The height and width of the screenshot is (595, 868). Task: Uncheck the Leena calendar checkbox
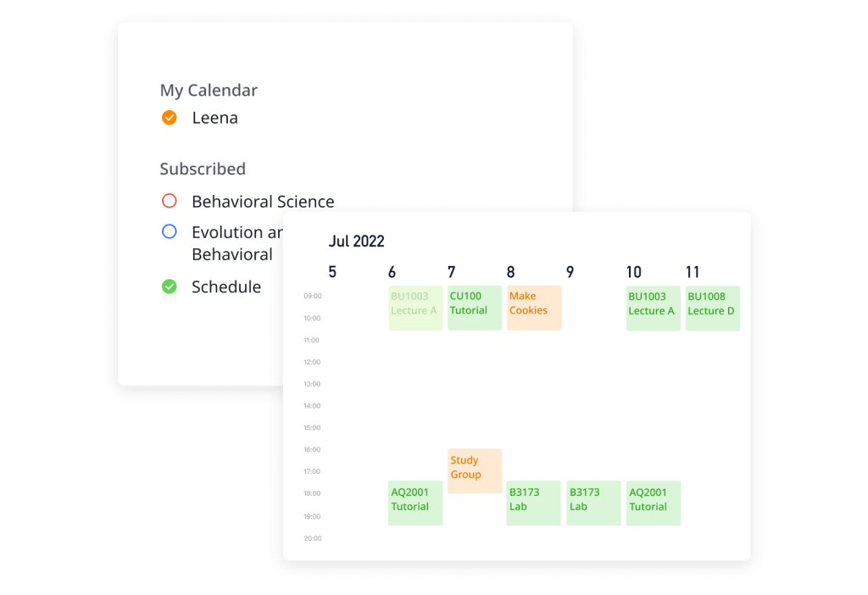pyautogui.click(x=170, y=118)
